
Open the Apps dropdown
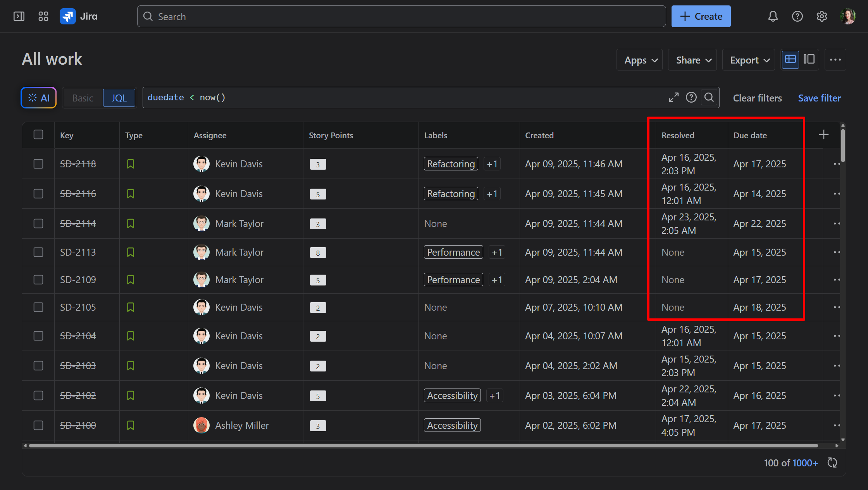point(639,60)
